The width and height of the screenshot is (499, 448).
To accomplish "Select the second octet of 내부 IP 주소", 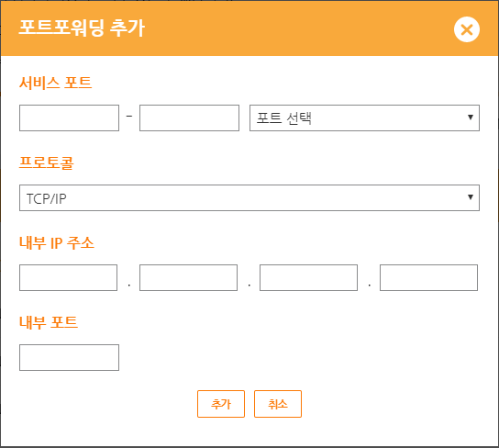I will (188, 277).
